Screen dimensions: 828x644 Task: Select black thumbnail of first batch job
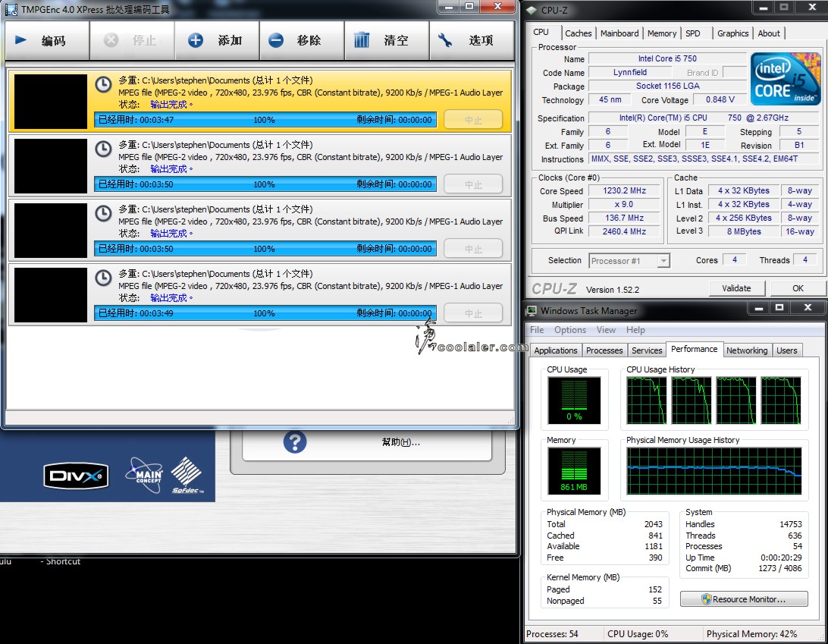coord(51,102)
